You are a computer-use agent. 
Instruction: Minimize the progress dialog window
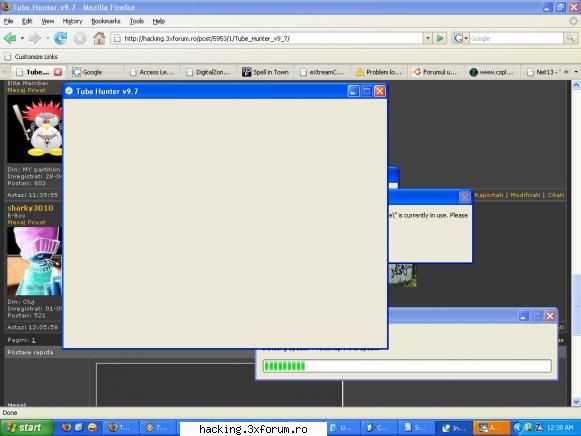(523, 316)
